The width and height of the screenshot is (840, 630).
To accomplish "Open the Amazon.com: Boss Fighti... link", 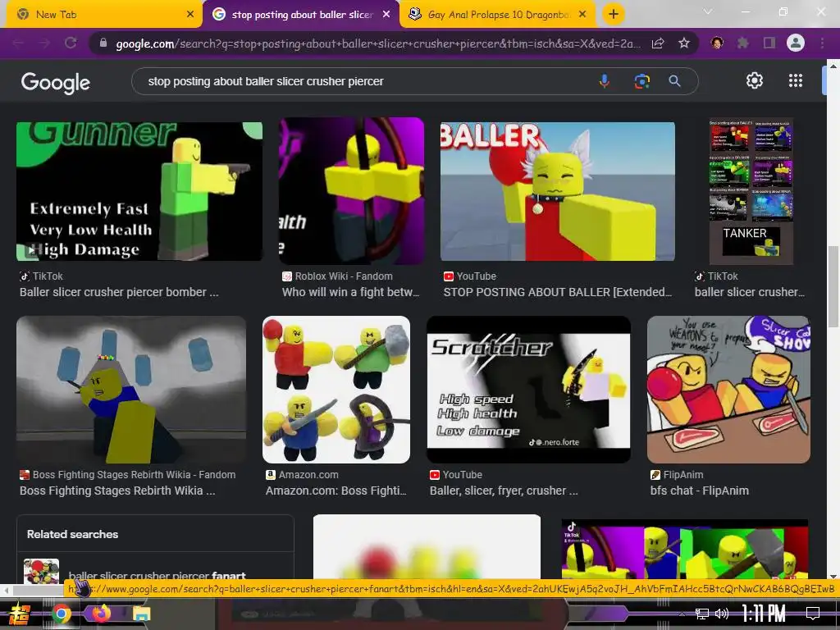I will point(336,491).
